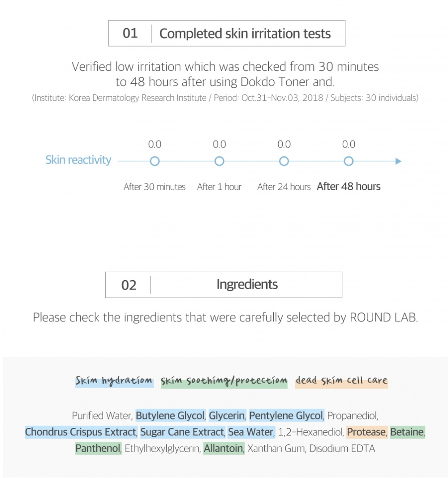Viewport: 448px width, 478px height.
Task: Choose the highlighted Allantoin ingredient
Action: (x=224, y=448)
